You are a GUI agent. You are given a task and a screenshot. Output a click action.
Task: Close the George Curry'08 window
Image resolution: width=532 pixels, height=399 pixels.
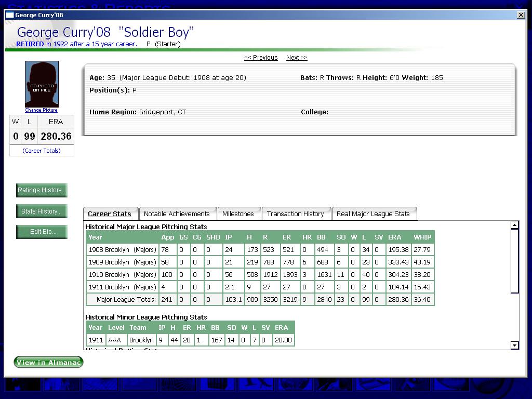coord(521,15)
